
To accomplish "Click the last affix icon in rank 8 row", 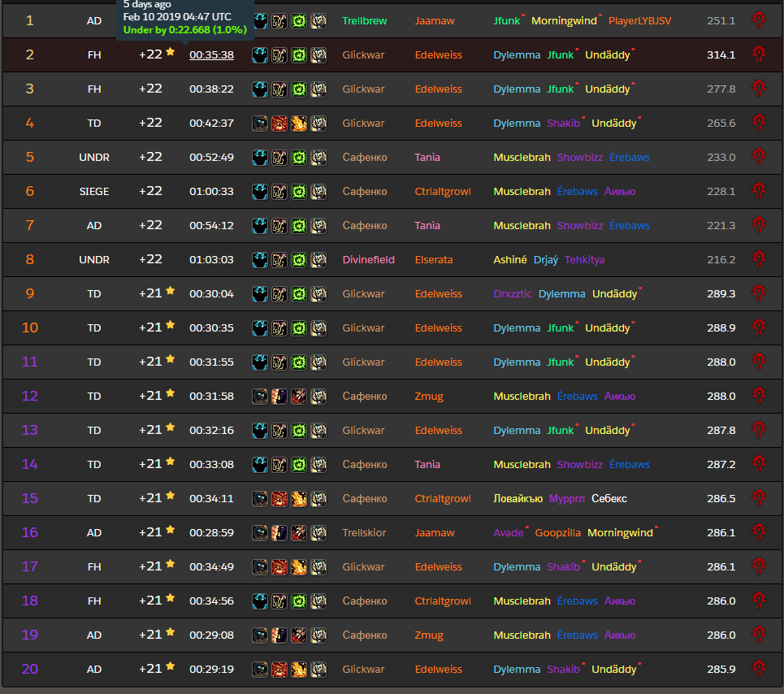I will coord(318,259).
